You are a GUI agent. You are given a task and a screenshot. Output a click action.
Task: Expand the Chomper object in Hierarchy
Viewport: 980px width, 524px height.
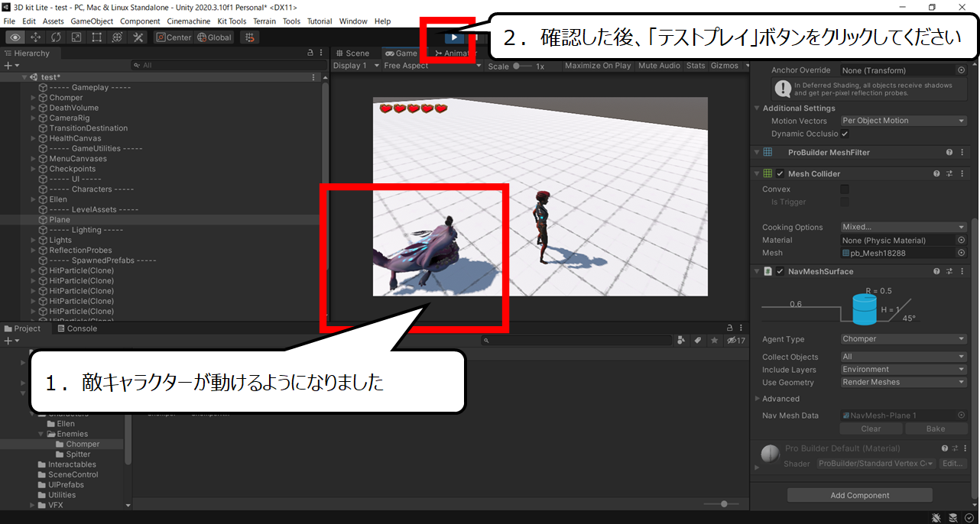click(33, 98)
